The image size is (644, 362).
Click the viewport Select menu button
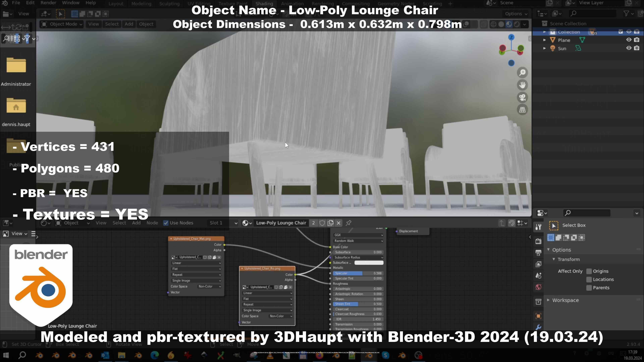click(112, 24)
